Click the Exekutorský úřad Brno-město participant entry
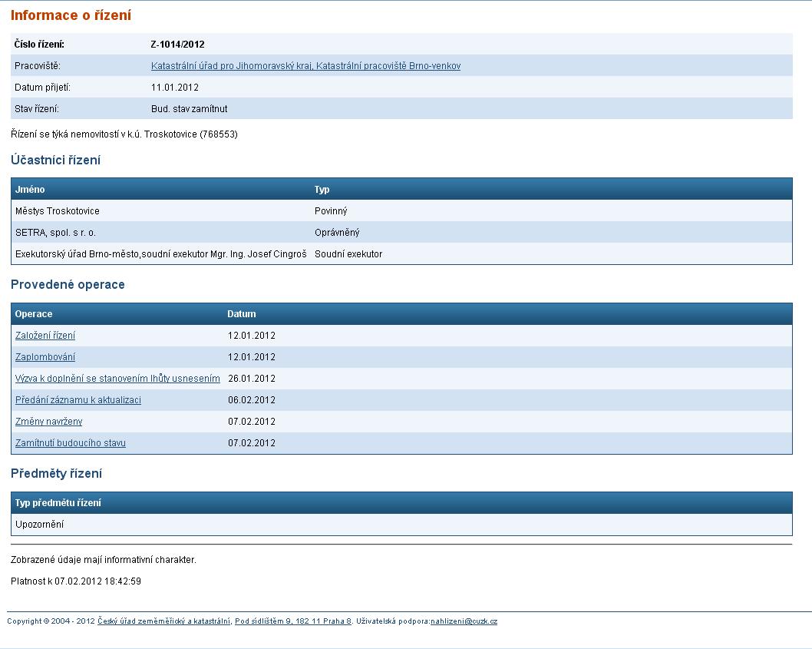 160,254
